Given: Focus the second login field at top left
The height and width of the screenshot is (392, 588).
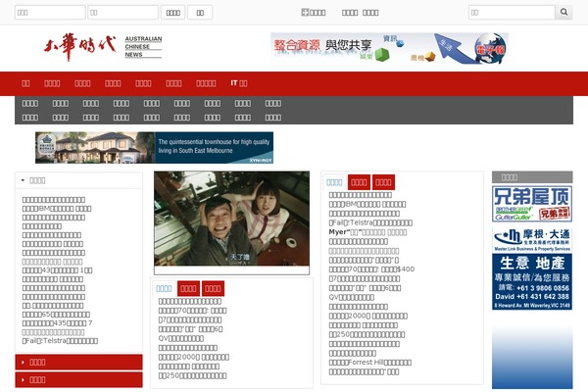Looking at the screenshot, I should pyautogui.click(x=123, y=12).
